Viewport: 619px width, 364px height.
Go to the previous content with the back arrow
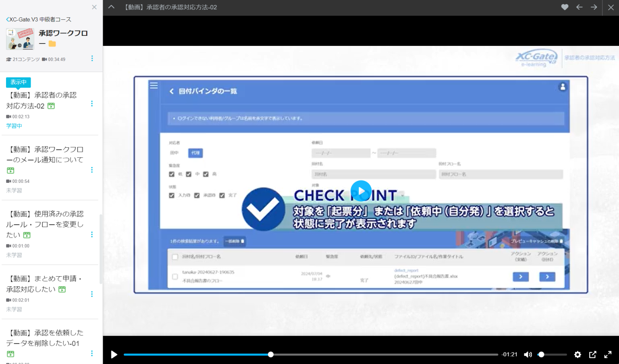(x=579, y=7)
